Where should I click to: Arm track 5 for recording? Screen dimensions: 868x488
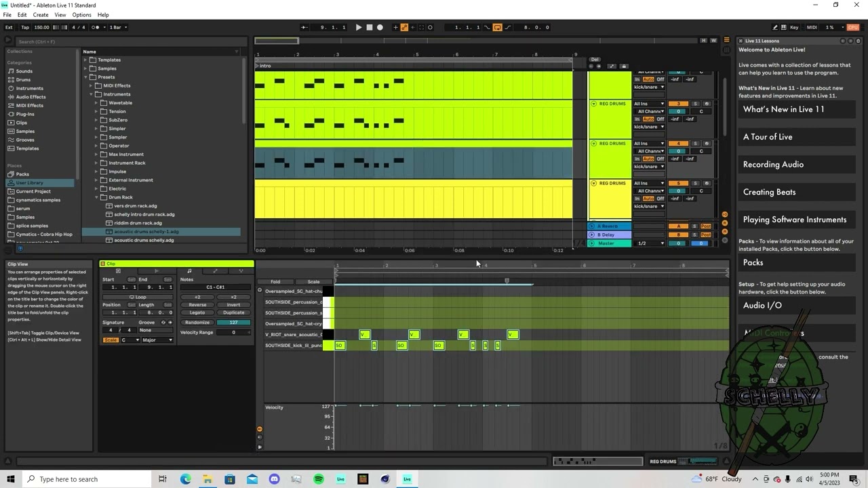706,183
